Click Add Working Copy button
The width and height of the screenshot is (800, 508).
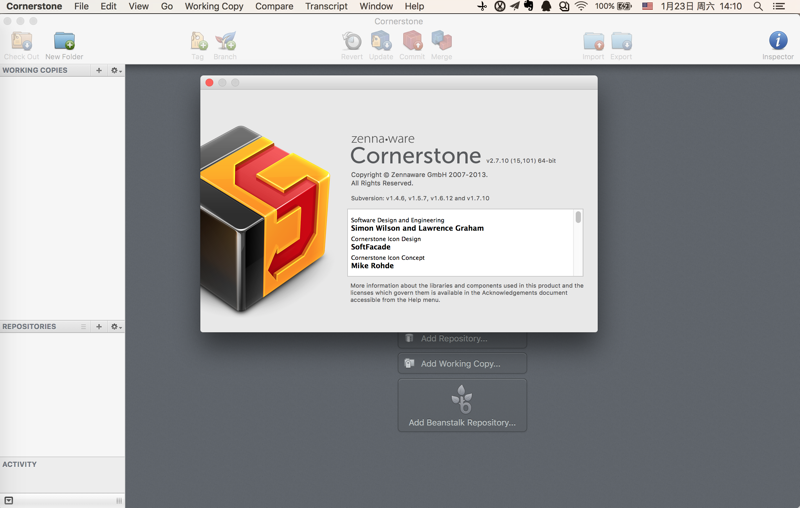click(x=462, y=364)
